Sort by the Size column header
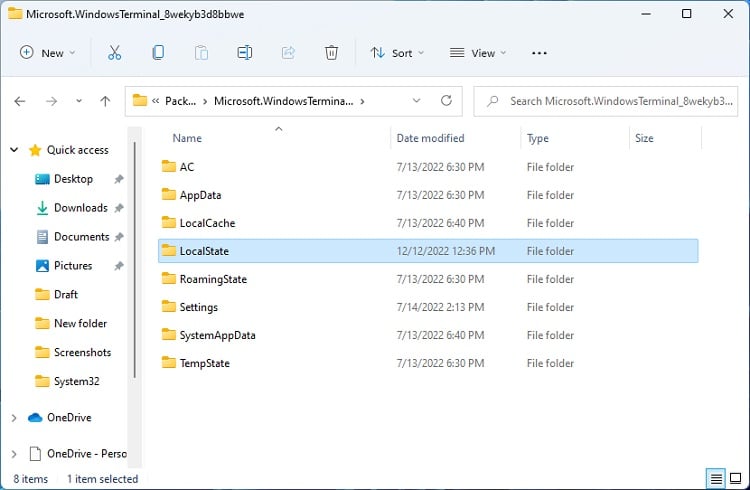The width and height of the screenshot is (750, 490). click(644, 138)
